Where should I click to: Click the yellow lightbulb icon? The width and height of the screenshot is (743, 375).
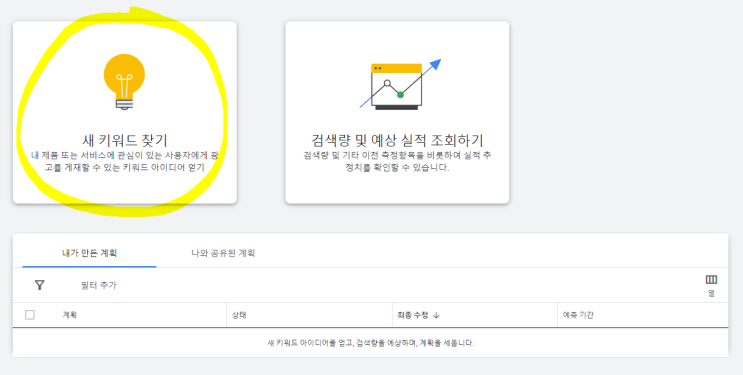coord(124,82)
